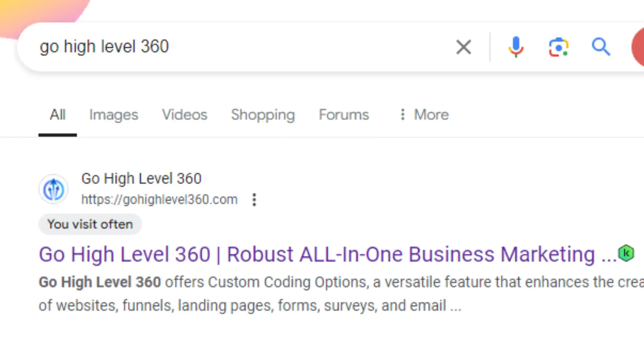644x362 pixels.
Task: Switch to the Images tab
Action: coord(114,114)
